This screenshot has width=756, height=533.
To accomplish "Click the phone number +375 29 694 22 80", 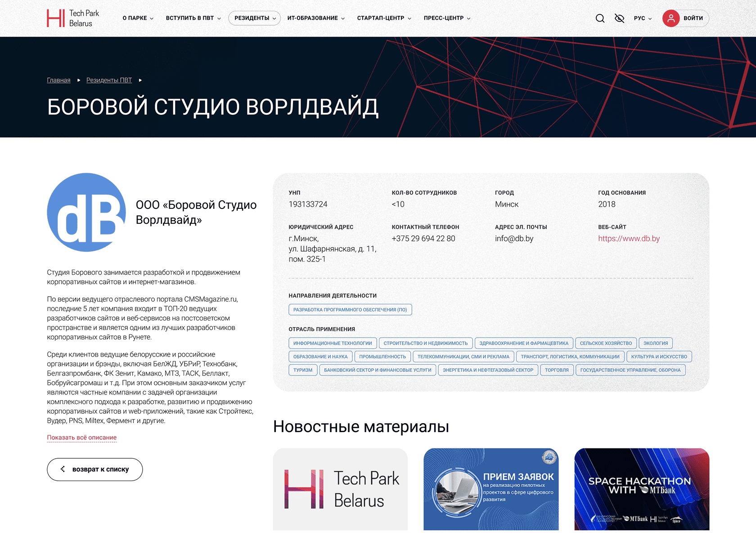I will coord(423,239).
